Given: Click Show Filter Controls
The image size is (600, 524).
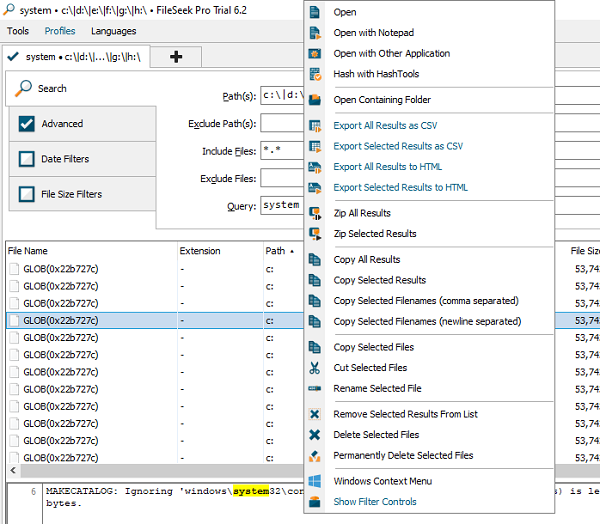Looking at the screenshot, I should (x=375, y=502).
